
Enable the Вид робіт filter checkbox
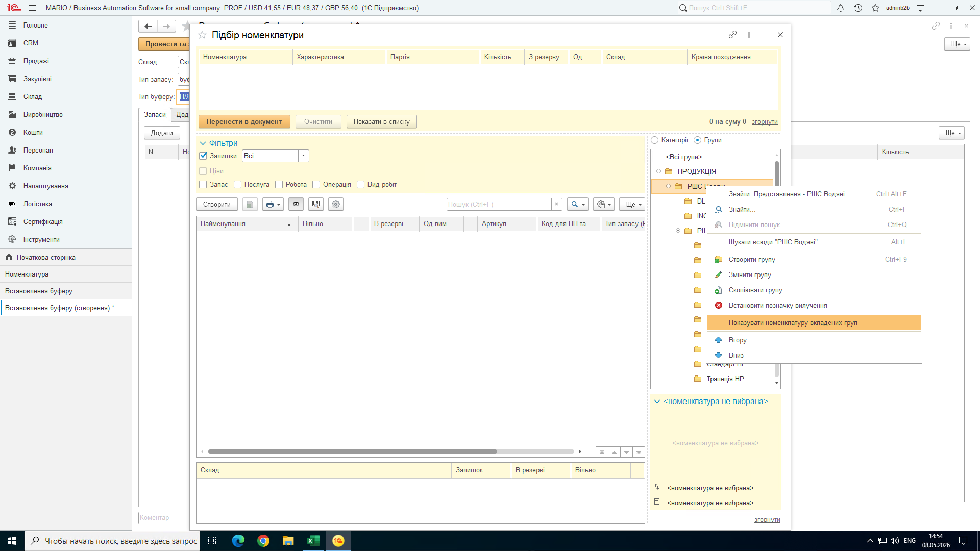(361, 185)
